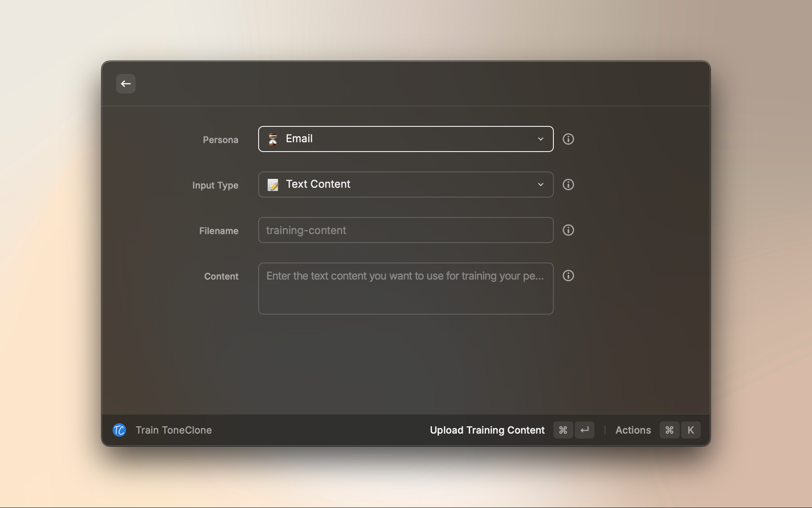
Task: Expand Input Type chevron arrow
Action: pos(540,185)
